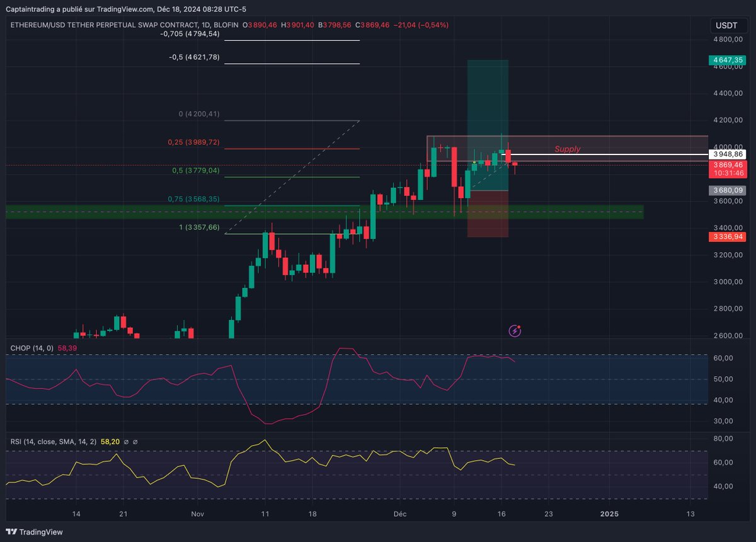Click the RSI value 58,20
756x542 pixels.
[x=110, y=442]
